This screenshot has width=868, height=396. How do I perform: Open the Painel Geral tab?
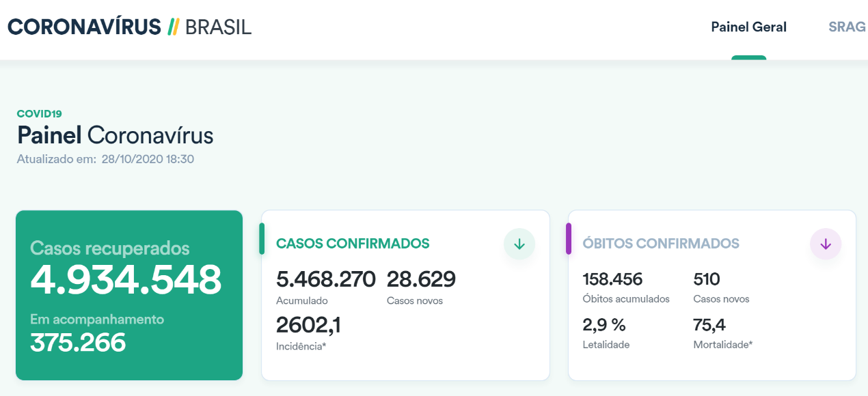[748, 27]
